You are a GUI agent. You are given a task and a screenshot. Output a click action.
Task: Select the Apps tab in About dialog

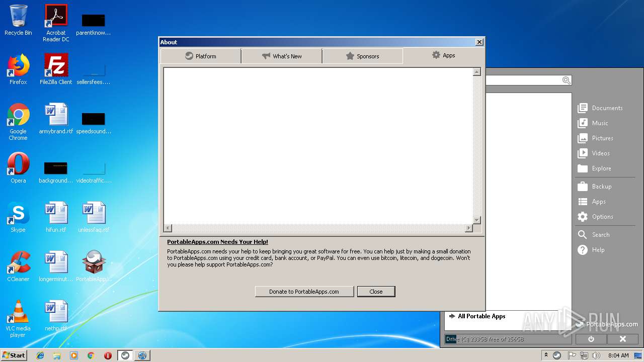pyautogui.click(x=443, y=55)
